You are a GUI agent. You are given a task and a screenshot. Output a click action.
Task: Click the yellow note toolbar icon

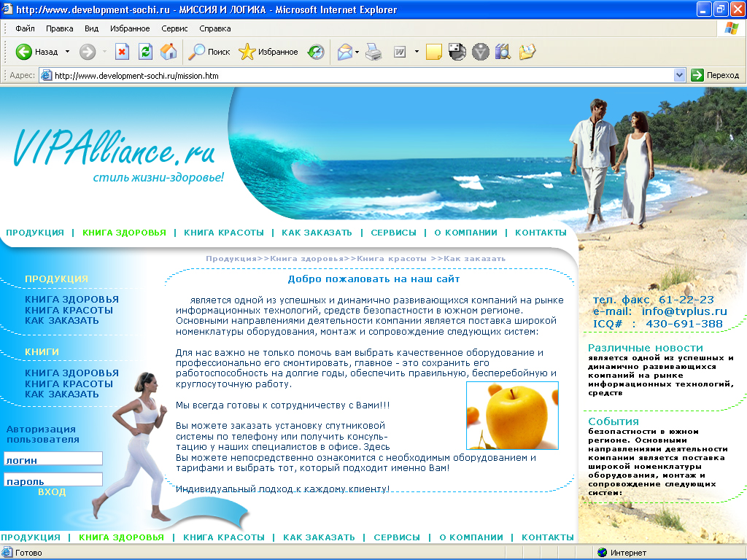point(433,52)
